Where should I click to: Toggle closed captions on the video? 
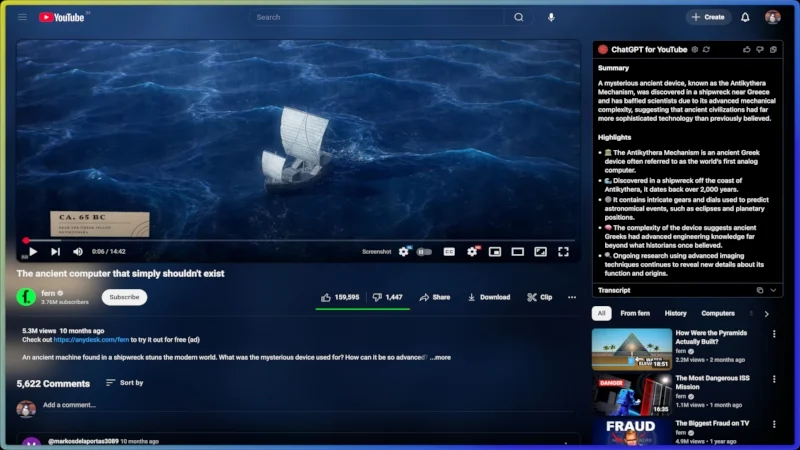(449, 252)
